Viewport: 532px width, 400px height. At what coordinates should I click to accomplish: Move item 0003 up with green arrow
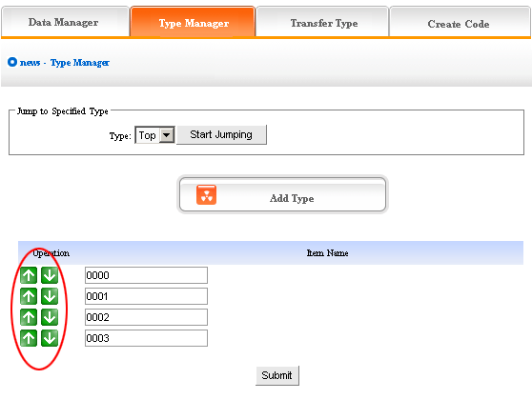tap(29, 338)
